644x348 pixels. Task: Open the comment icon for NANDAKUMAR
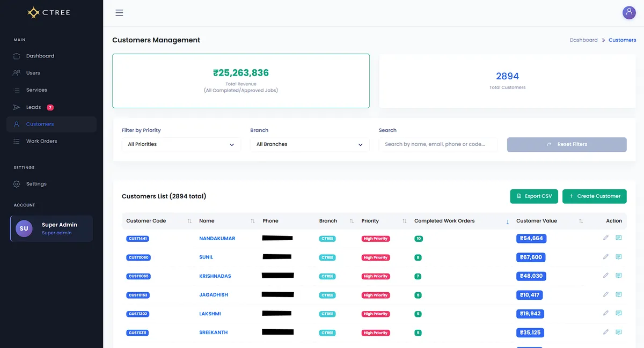click(618, 238)
